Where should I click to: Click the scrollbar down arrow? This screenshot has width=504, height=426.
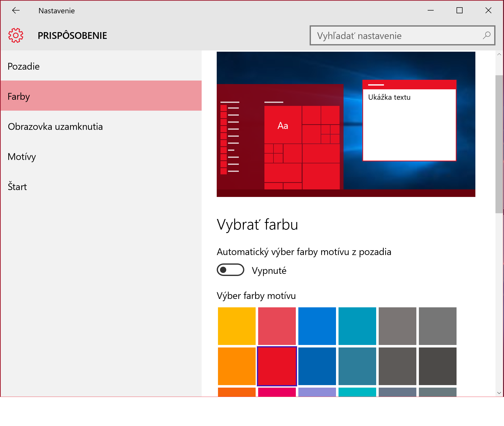[x=499, y=393]
